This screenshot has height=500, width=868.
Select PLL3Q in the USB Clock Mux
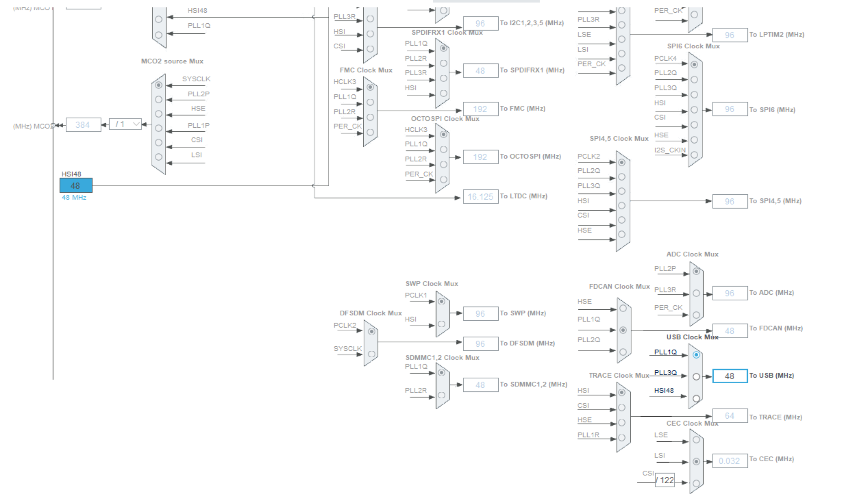[696, 376]
